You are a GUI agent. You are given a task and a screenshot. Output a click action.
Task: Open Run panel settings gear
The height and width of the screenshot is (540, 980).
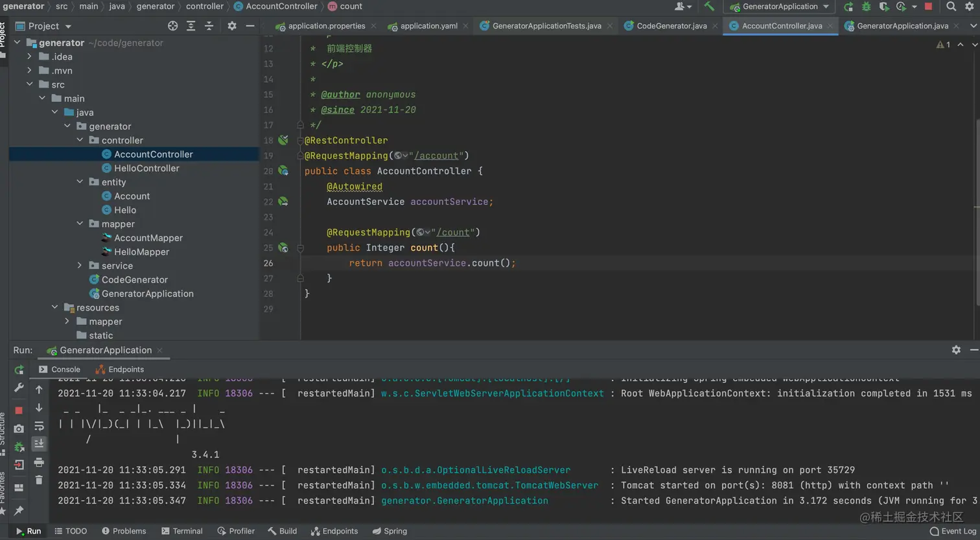[956, 350]
